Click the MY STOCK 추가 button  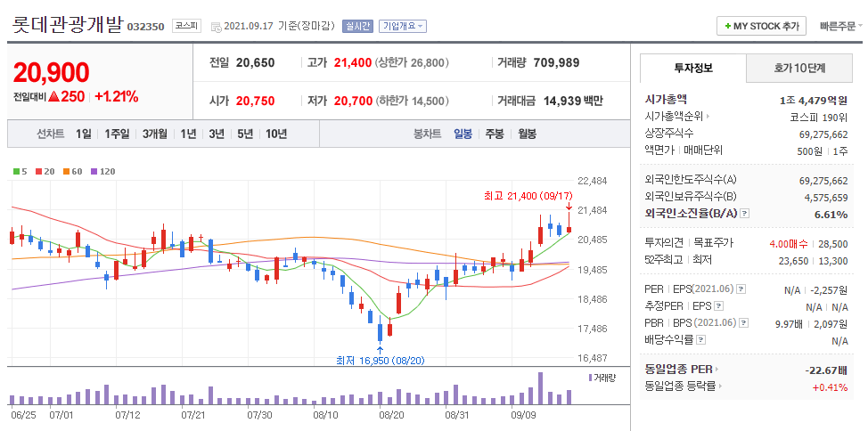tap(761, 26)
